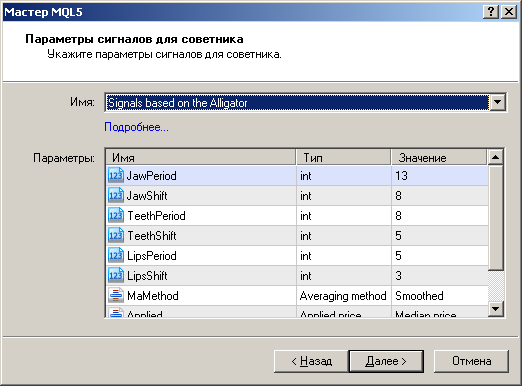Cancel the wizard with Отмена

(x=471, y=361)
